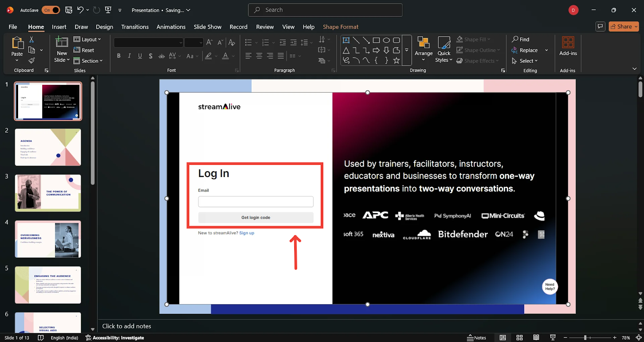Open Reading View from status bar
Viewport: 644px width, 342px height.
click(x=536, y=338)
